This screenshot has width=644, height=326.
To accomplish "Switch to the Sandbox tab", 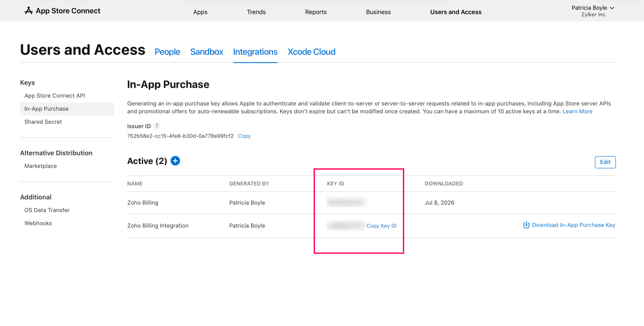I will coord(206,52).
